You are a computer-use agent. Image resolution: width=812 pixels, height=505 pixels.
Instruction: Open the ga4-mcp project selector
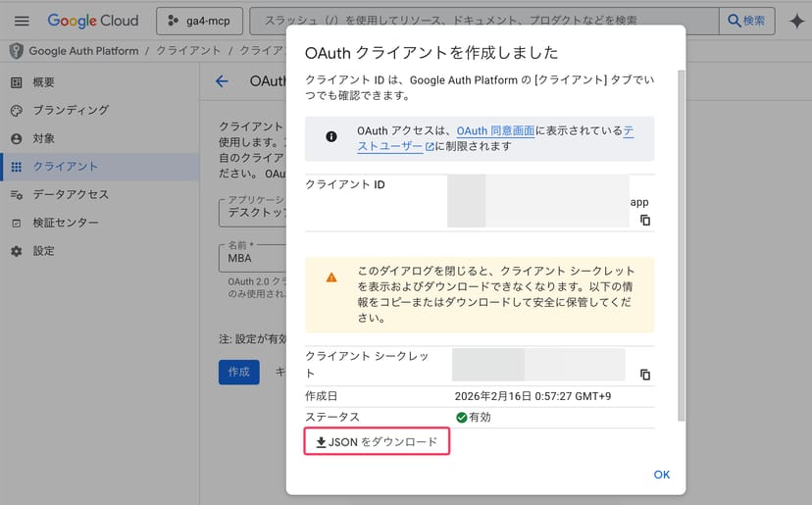point(199,21)
